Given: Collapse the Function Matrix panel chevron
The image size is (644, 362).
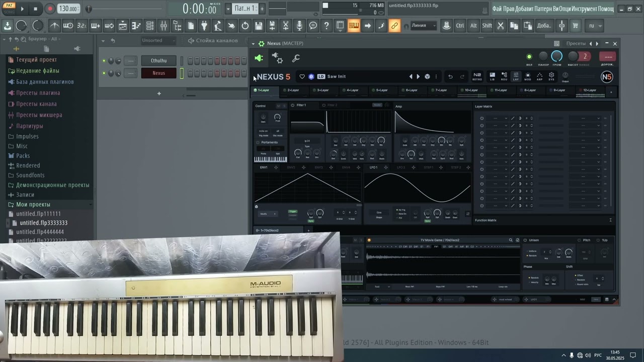Looking at the screenshot, I should coord(610,220).
